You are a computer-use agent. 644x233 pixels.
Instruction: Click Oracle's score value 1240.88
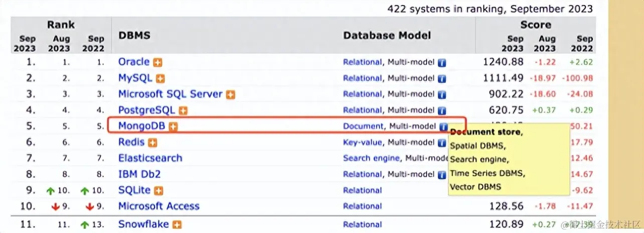503,62
